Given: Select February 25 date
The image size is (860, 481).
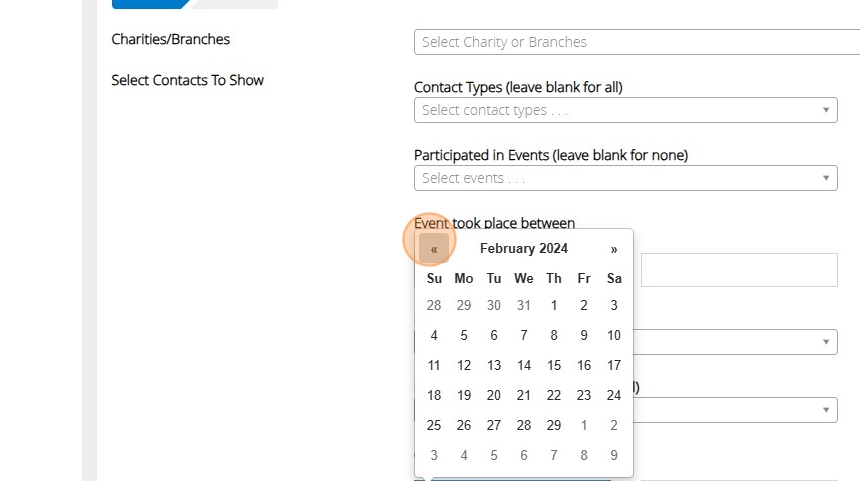Looking at the screenshot, I should tap(434, 425).
